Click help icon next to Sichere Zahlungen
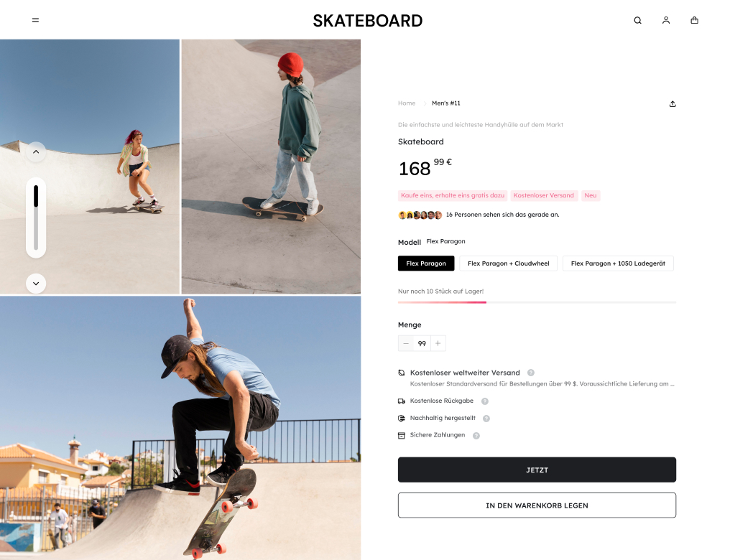Viewport: 730px width, 560px height. click(x=476, y=436)
